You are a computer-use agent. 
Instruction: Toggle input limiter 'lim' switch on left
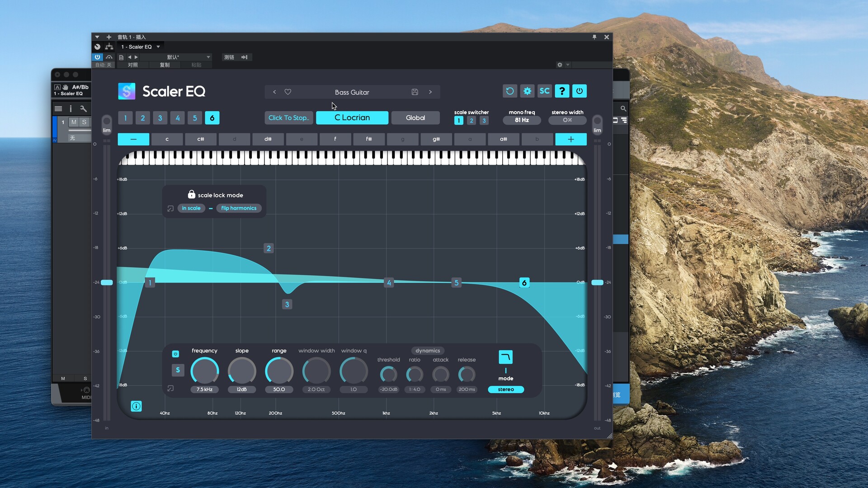click(107, 124)
